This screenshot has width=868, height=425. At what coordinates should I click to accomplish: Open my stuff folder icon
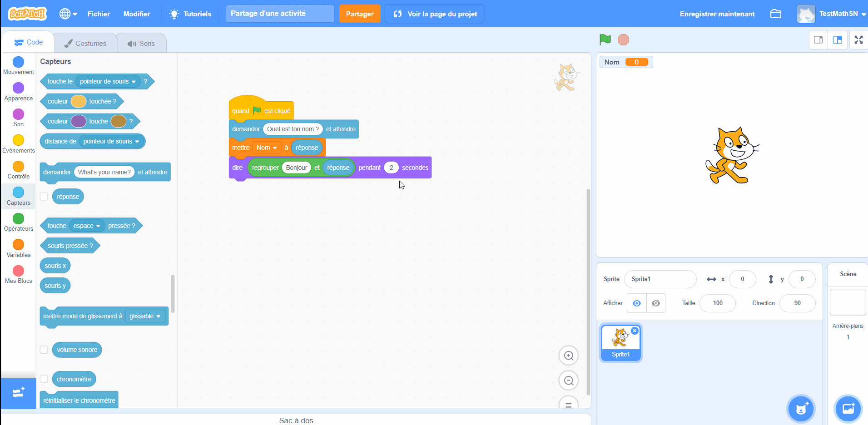coord(775,14)
